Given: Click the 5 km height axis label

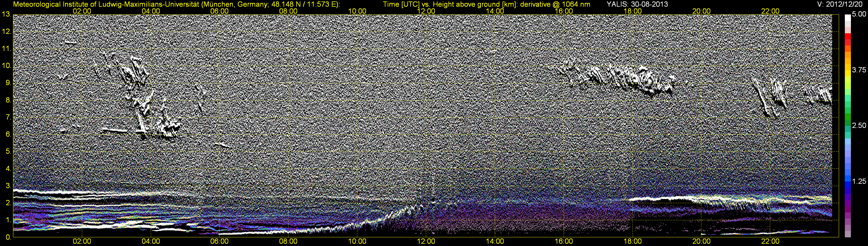Looking at the screenshot, I should [8, 152].
